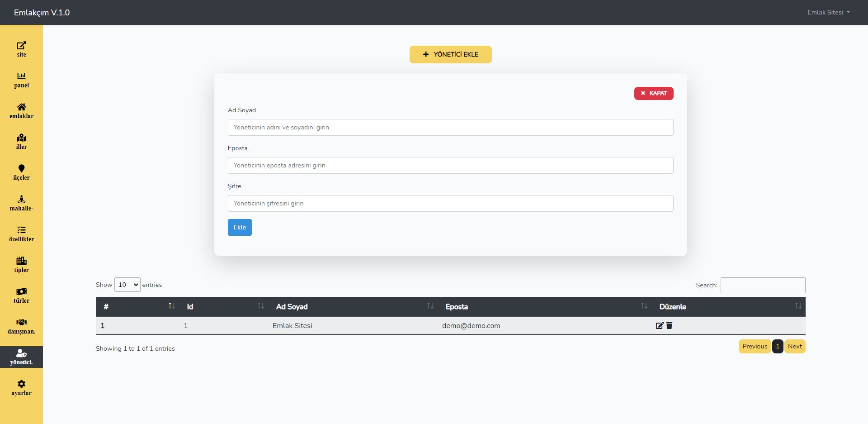Focus the Eposta input field
This screenshot has height=424, width=868.
pos(450,165)
